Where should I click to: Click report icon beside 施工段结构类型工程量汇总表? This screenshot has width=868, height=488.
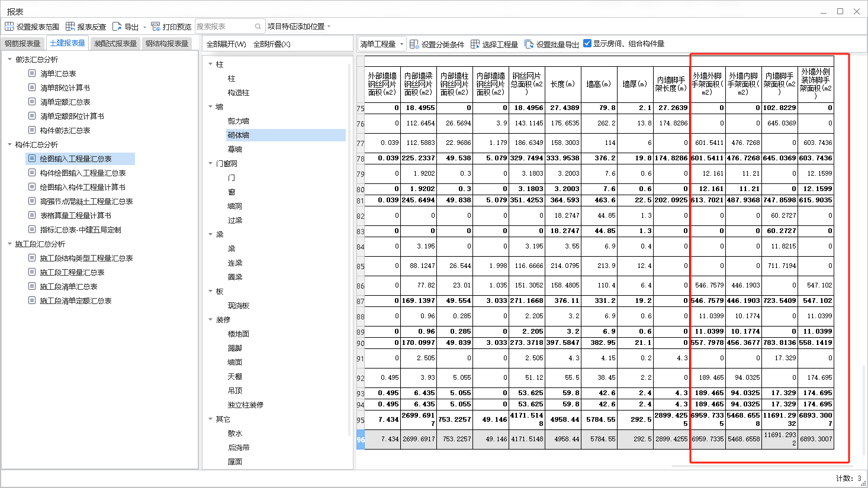(32, 258)
